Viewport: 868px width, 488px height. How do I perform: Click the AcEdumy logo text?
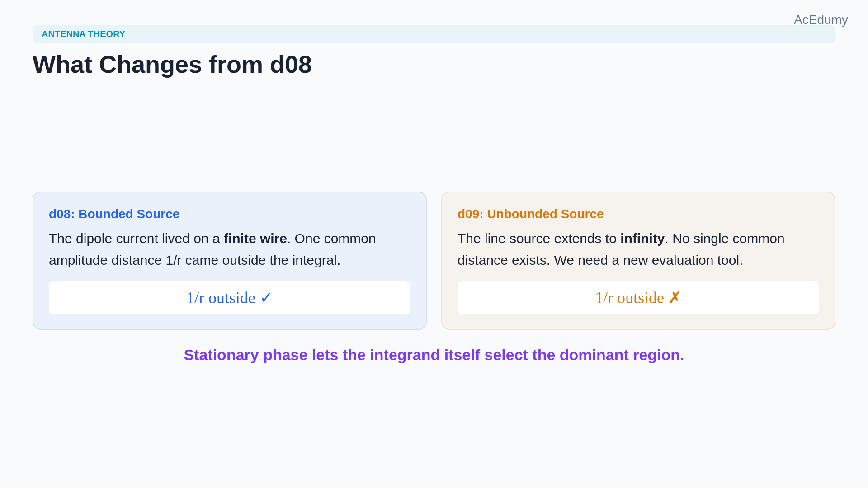[821, 20]
